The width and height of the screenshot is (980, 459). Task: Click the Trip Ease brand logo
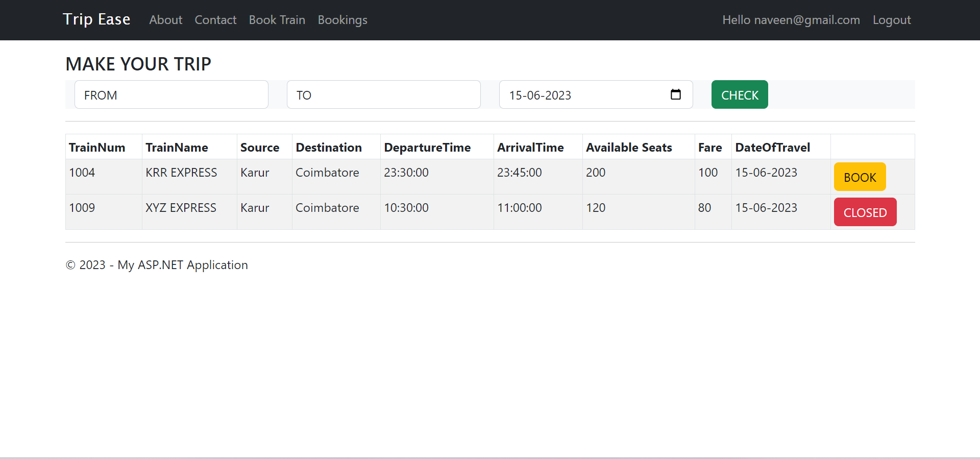pyautogui.click(x=96, y=19)
